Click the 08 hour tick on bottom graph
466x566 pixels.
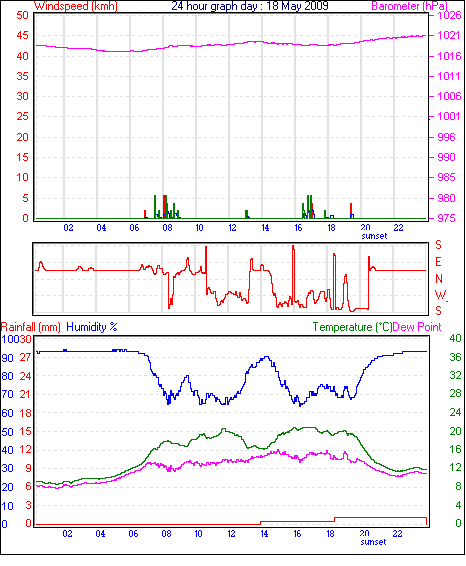click(x=166, y=534)
